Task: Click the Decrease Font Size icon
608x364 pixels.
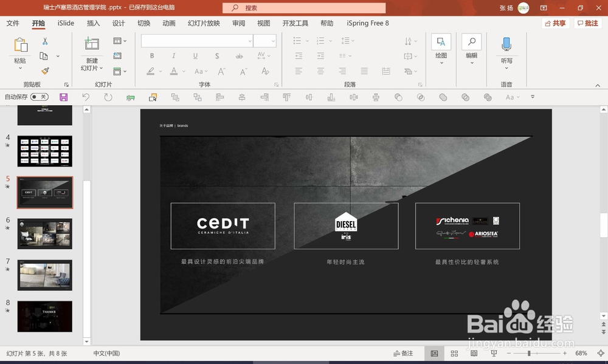Action: pos(244,71)
